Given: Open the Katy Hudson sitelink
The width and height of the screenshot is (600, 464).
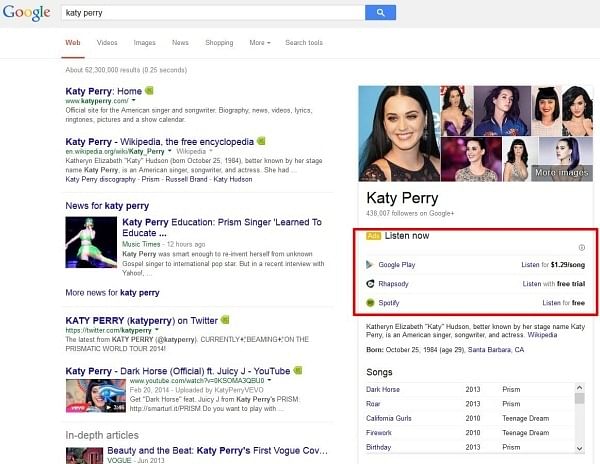Looking at the screenshot, I should pyautogui.click(x=233, y=179).
